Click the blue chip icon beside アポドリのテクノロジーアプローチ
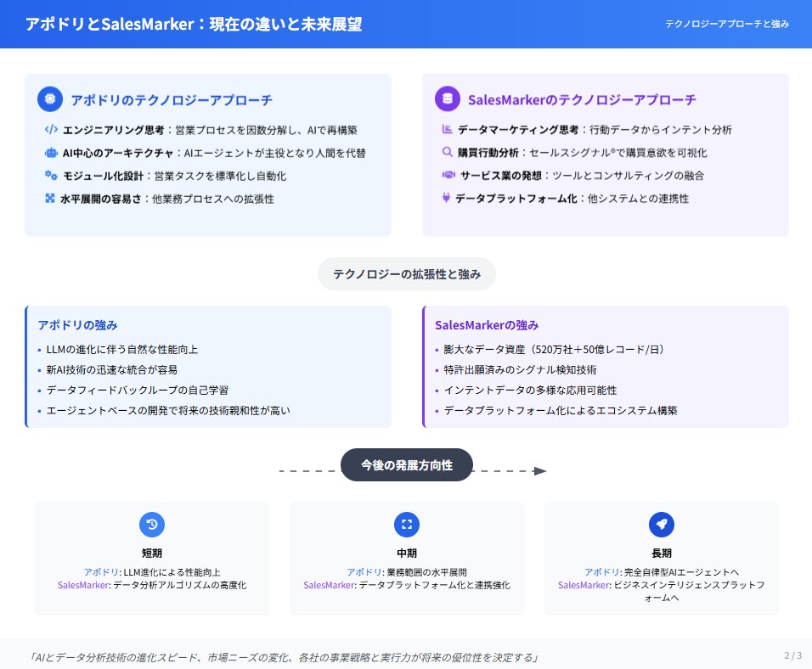 pyautogui.click(x=50, y=98)
